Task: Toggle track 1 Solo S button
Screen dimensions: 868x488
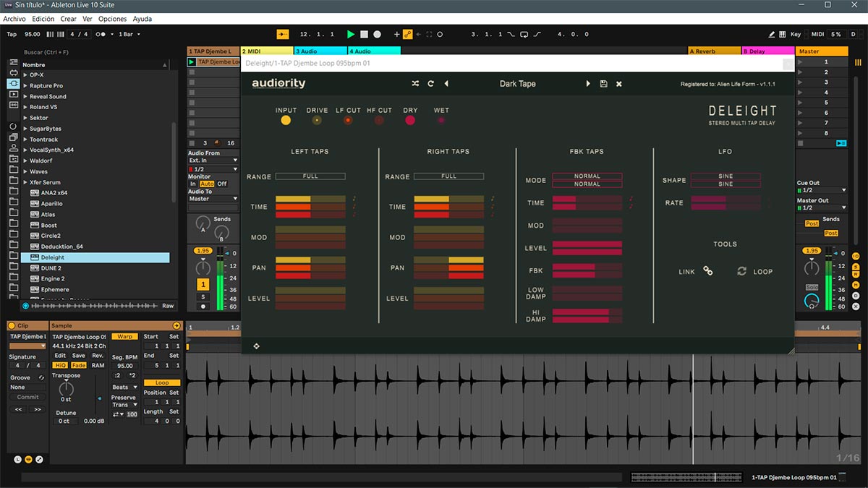Action: coord(203,297)
